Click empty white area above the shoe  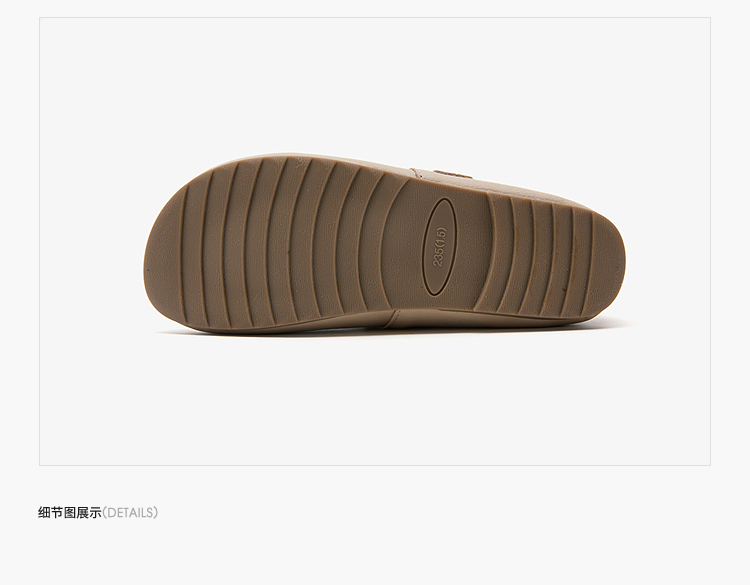point(375,84)
